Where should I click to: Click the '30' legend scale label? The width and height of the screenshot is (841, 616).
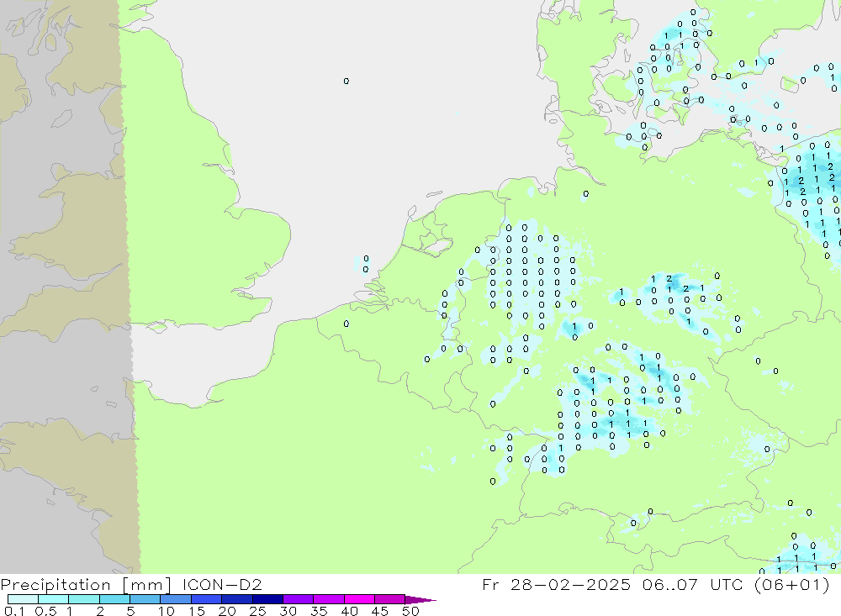tap(288, 611)
